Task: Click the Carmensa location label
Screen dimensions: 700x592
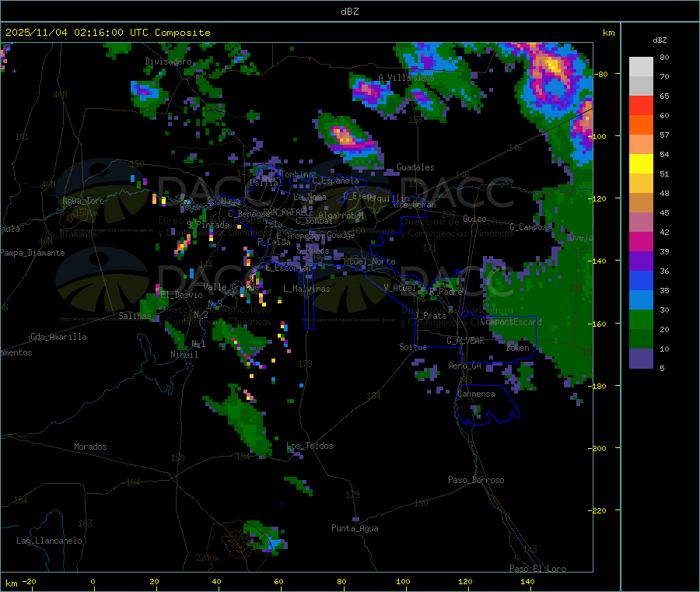Action: (x=476, y=394)
